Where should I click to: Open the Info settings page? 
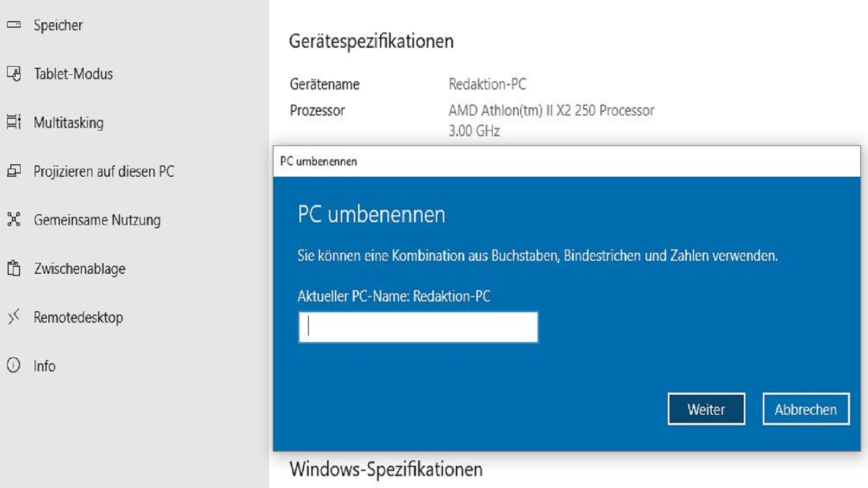click(45, 366)
